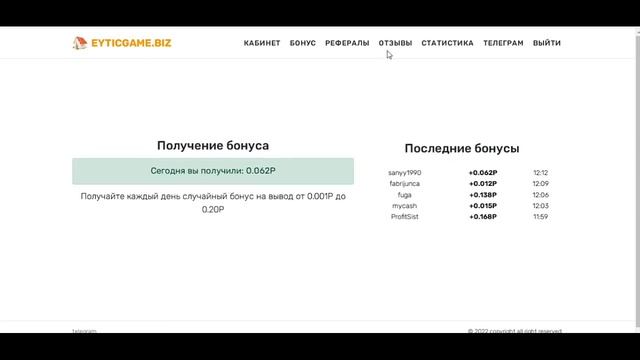640x360 pixels.
Task: Click username fuga in bonus list
Action: (404, 195)
